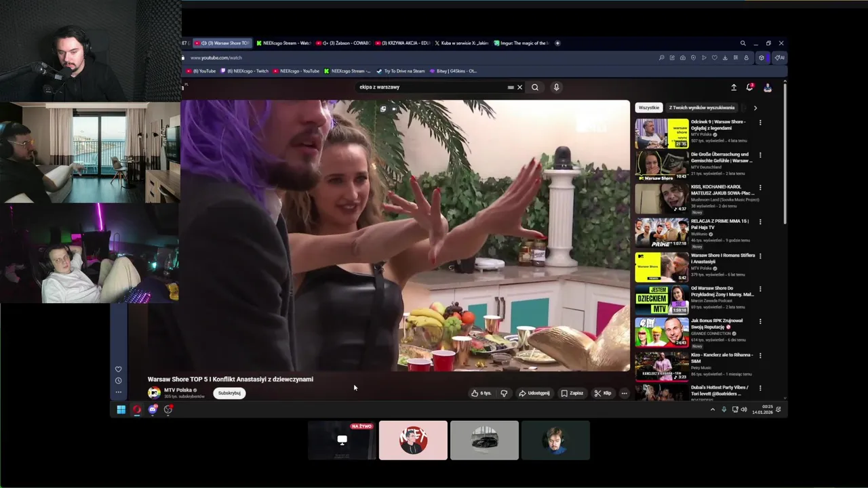The image size is (868, 488).
Task: Select Z Twoich wyników wyszukiwania chip
Action: click(701, 108)
